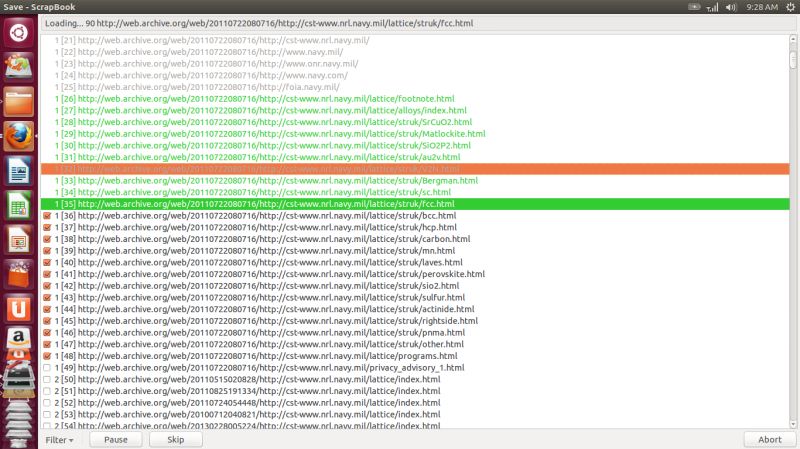Viewport: 800px width, 449px height.
Task: Uncheck the perovskite.html row [41] checkbox
Action: [x=47, y=275]
